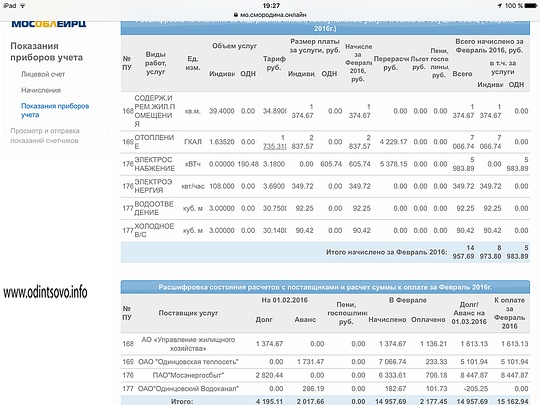Click the На 01.02.2016 column header

click(284, 300)
